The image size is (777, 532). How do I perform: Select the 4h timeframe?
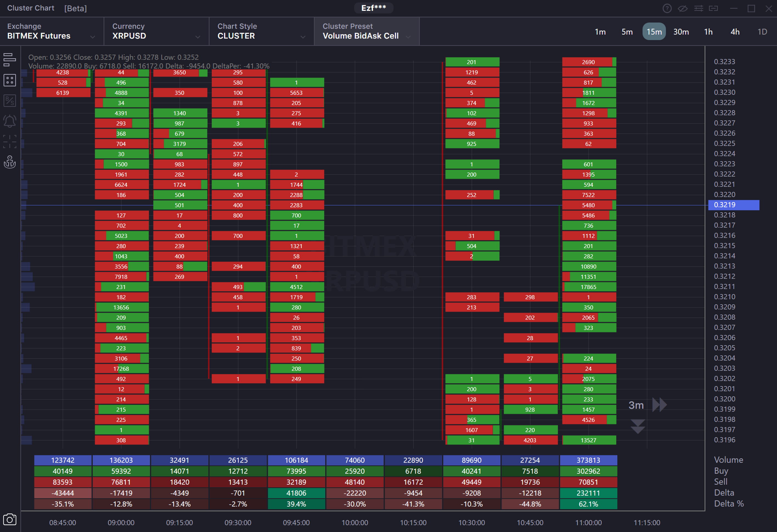pos(735,32)
